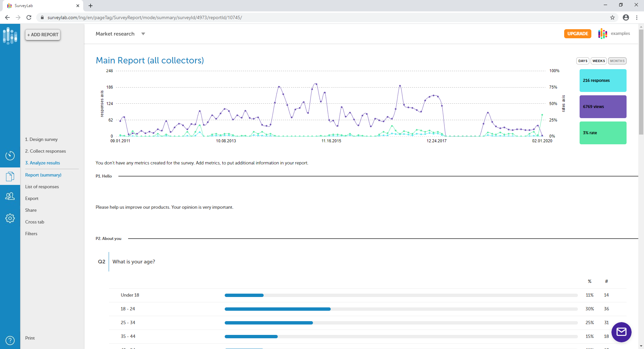Open the chat envelope widget

[x=621, y=332]
